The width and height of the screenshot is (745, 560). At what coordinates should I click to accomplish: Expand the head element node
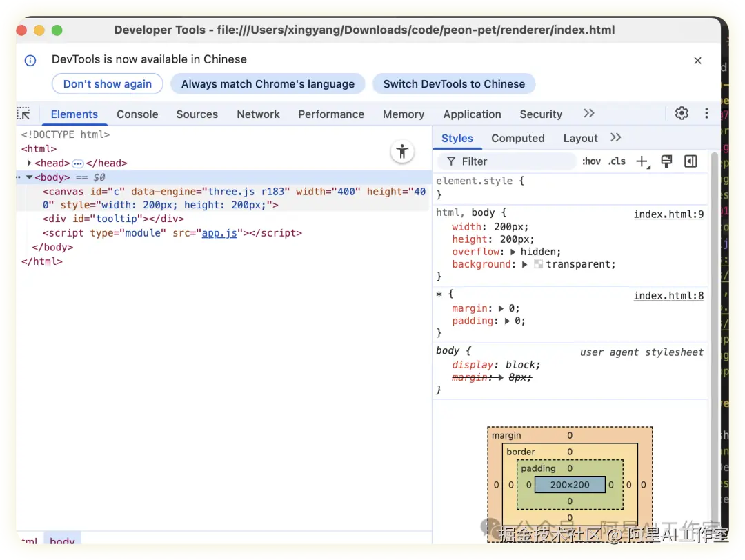coord(29,163)
